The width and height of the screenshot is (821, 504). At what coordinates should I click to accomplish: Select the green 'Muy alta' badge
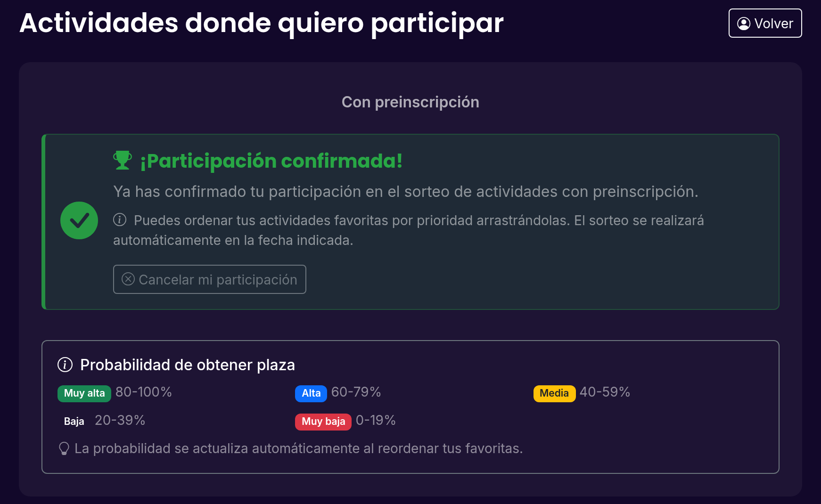(84, 393)
